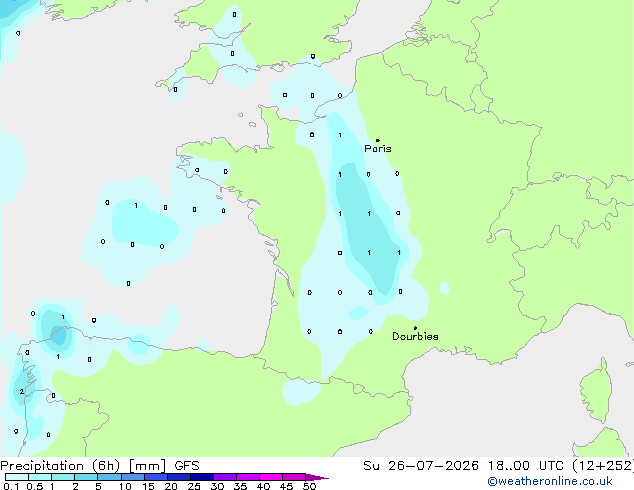Click the navy swatch between 25 and 30
The width and height of the screenshot is (634, 490).
tap(202, 477)
